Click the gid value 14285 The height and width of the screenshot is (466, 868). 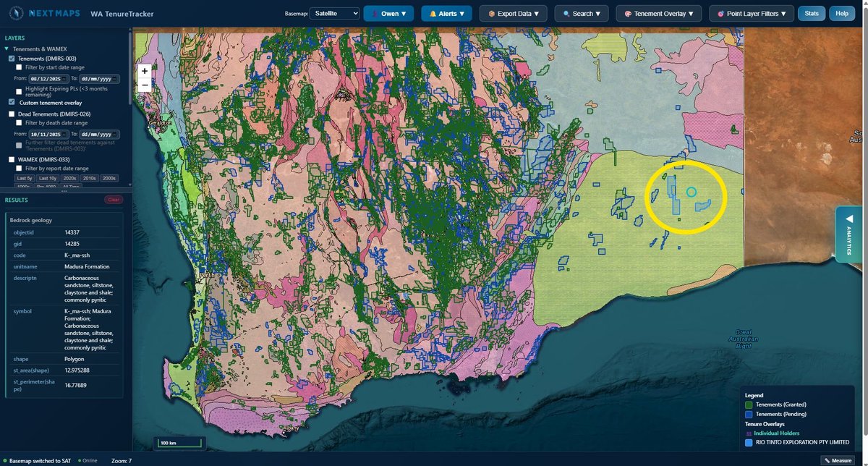tap(72, 245)
